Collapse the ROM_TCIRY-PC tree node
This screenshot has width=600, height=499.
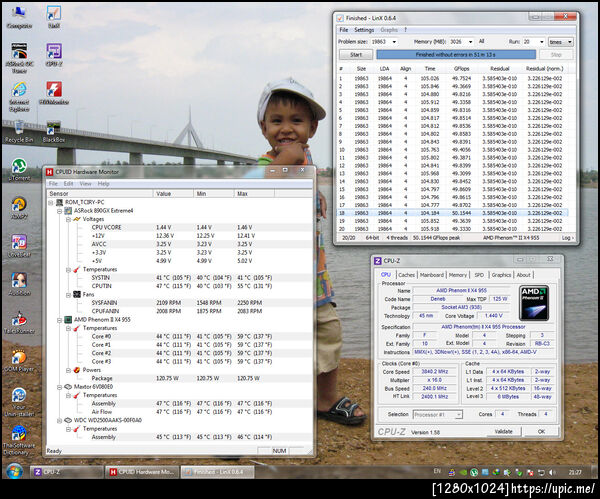coord(51,202)
